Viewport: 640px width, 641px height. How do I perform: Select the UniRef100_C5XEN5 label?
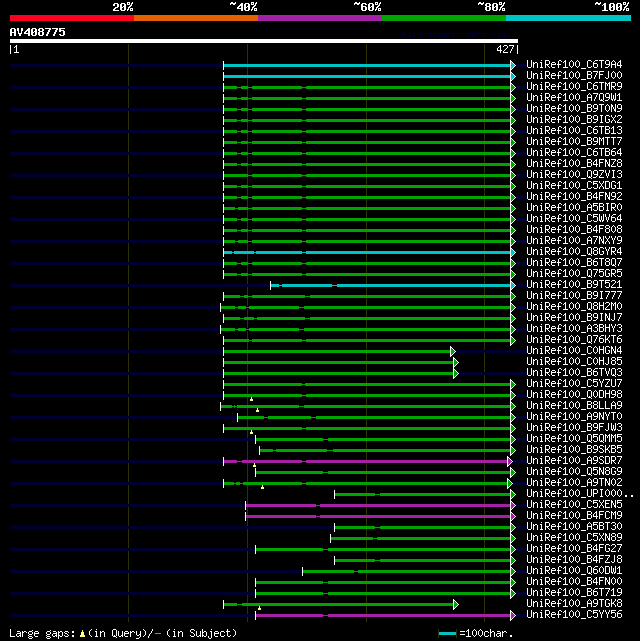(x=574, y=505)
